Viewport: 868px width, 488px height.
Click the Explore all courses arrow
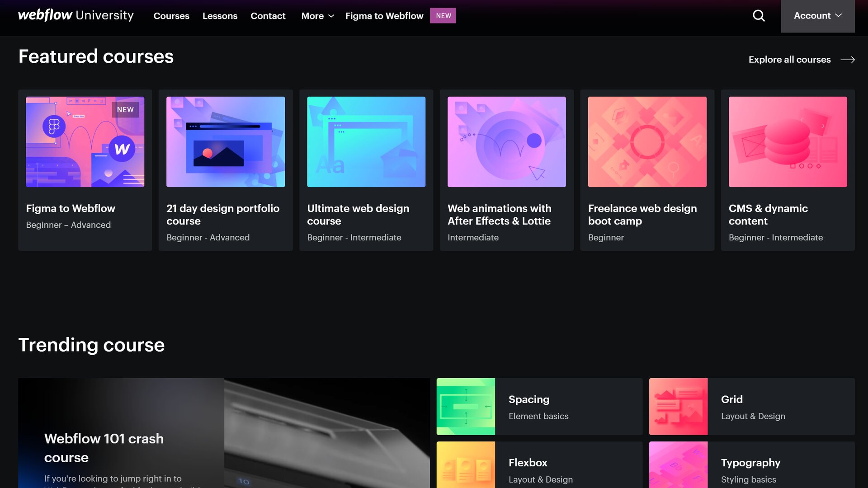click(848, 60)
